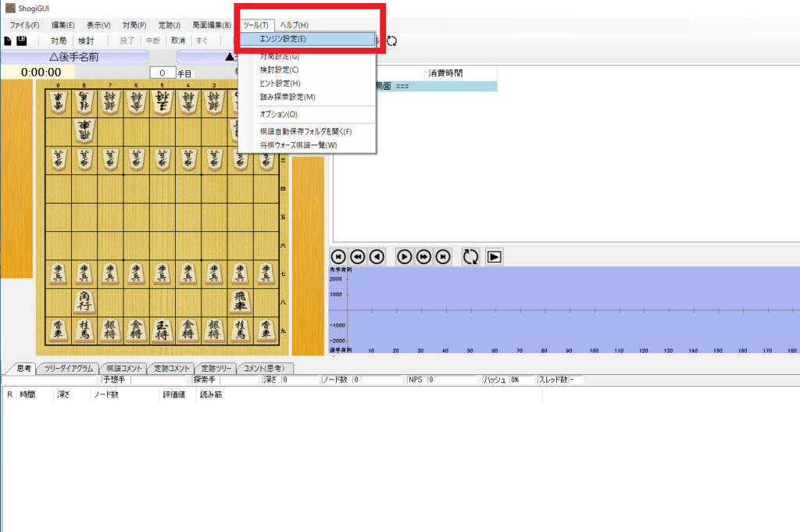Jump to the final move
800x532 pixels.
click(443, 256)
